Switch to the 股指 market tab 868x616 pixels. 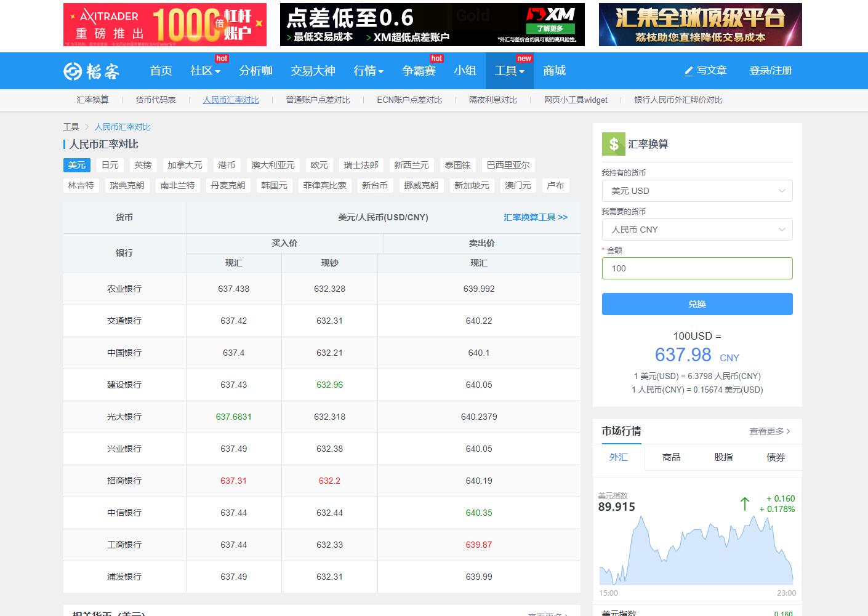click(723, 457)
